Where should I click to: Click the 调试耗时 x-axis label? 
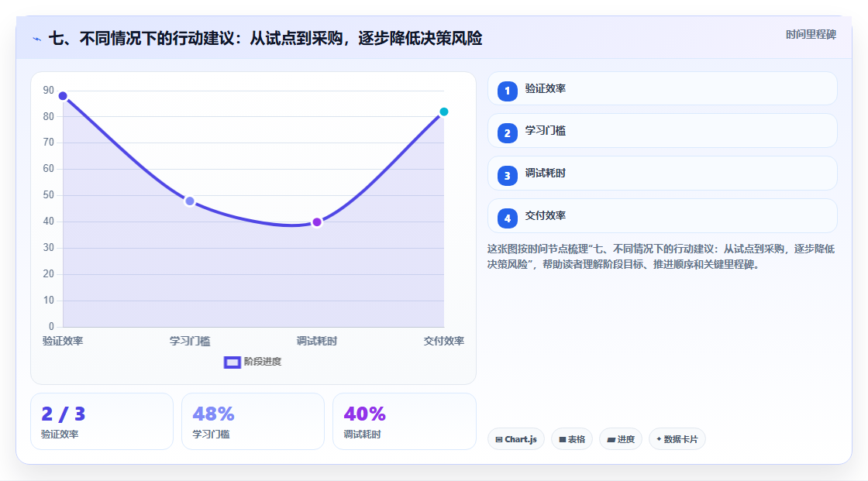tap(317, 341)
